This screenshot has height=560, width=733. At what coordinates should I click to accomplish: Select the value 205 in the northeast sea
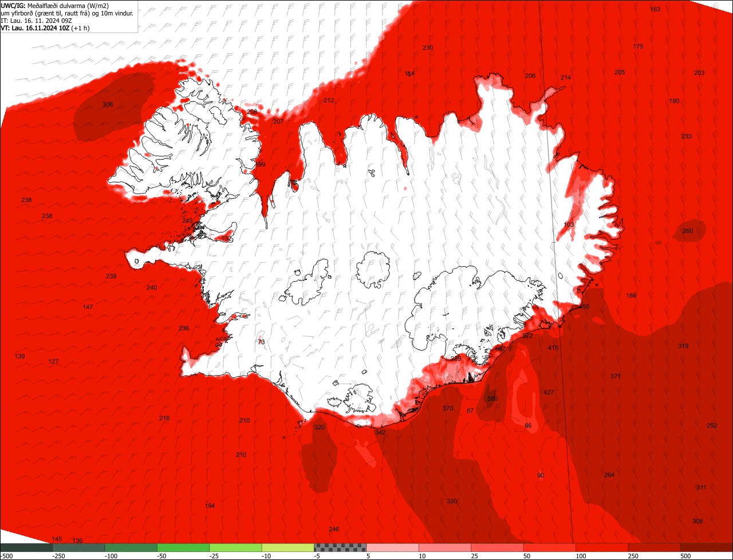coord(620,72)
